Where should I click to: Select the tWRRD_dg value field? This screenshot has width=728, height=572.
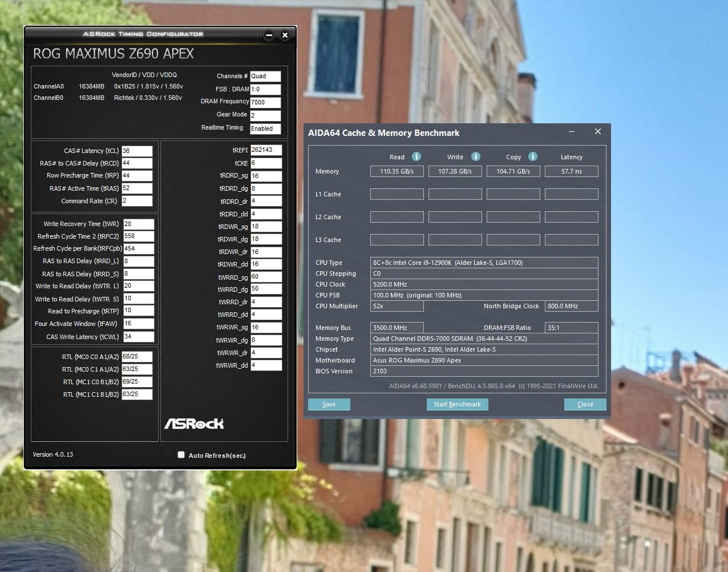pos(266,289)
